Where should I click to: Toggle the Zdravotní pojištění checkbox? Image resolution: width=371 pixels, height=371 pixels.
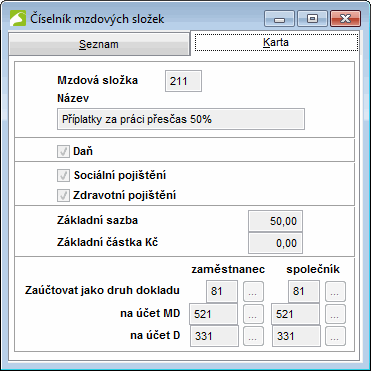pos(63,195)
